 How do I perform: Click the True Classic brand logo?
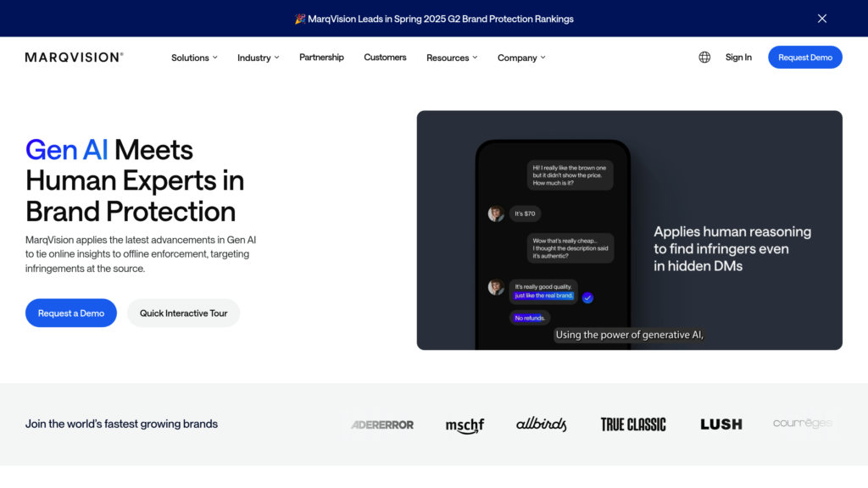[x=633, y=424]
